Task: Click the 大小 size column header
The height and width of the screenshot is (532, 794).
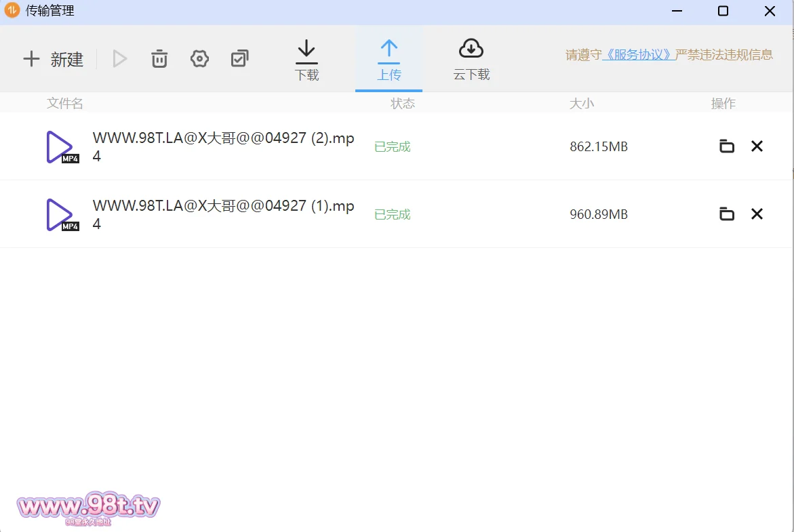Action: (x=581, y=104)
